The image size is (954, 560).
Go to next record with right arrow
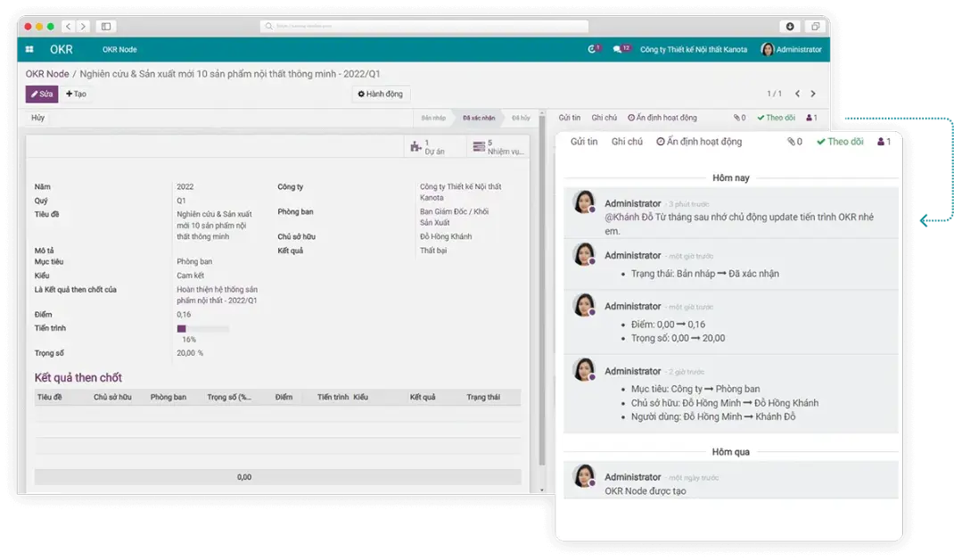(813, 94)
